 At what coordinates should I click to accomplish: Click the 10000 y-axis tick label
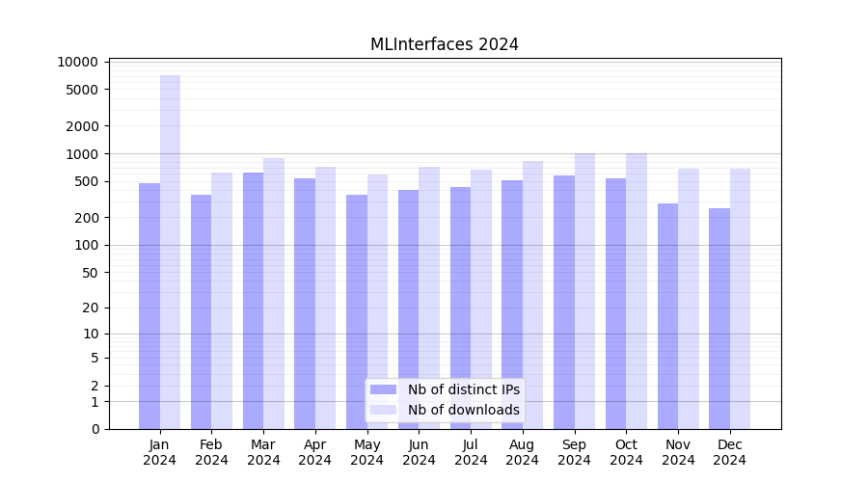point(78,62)
